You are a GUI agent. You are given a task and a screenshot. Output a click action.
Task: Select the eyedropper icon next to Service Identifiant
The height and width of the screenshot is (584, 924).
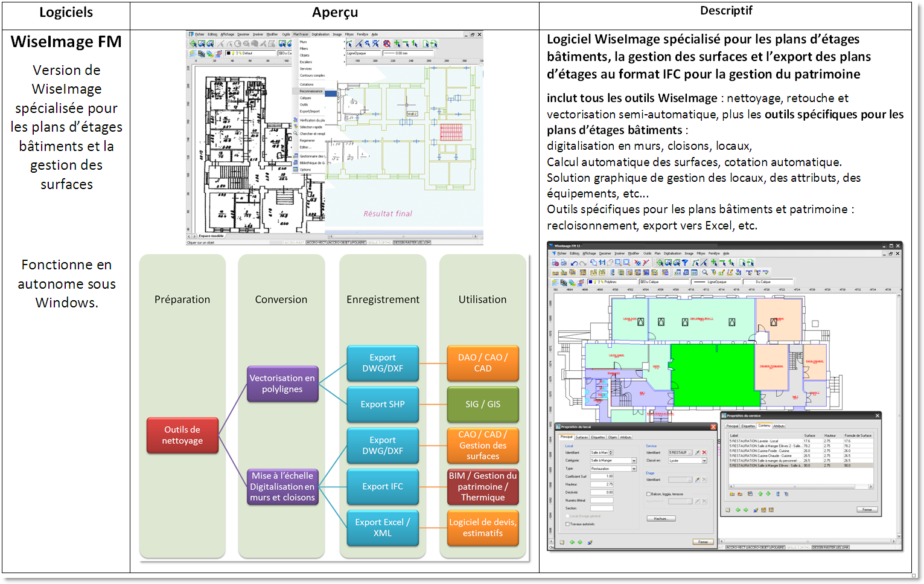pos(696,452)
